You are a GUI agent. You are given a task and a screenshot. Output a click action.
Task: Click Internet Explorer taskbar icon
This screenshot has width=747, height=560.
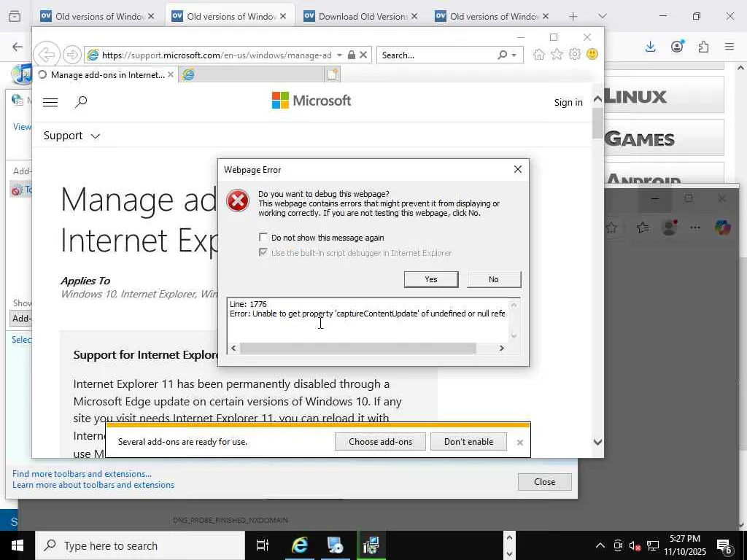(300, 545)
